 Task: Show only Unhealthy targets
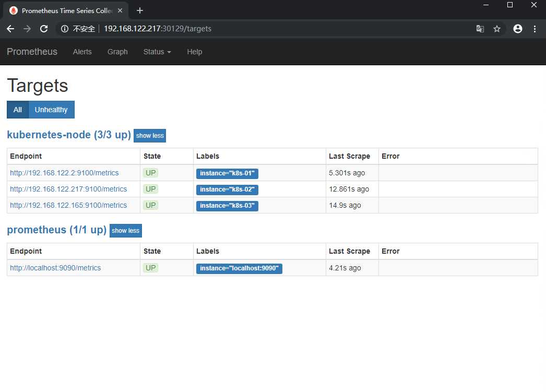click(51, 110)
